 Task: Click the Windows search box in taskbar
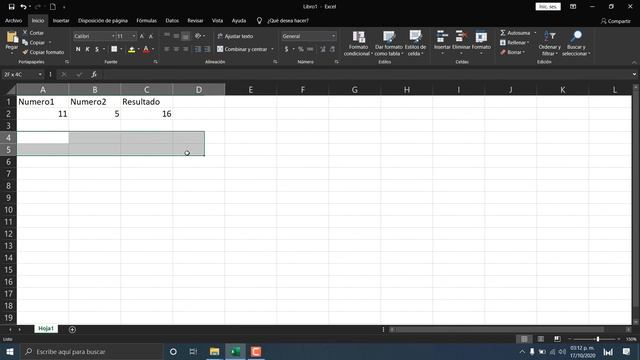pos(92,351)
